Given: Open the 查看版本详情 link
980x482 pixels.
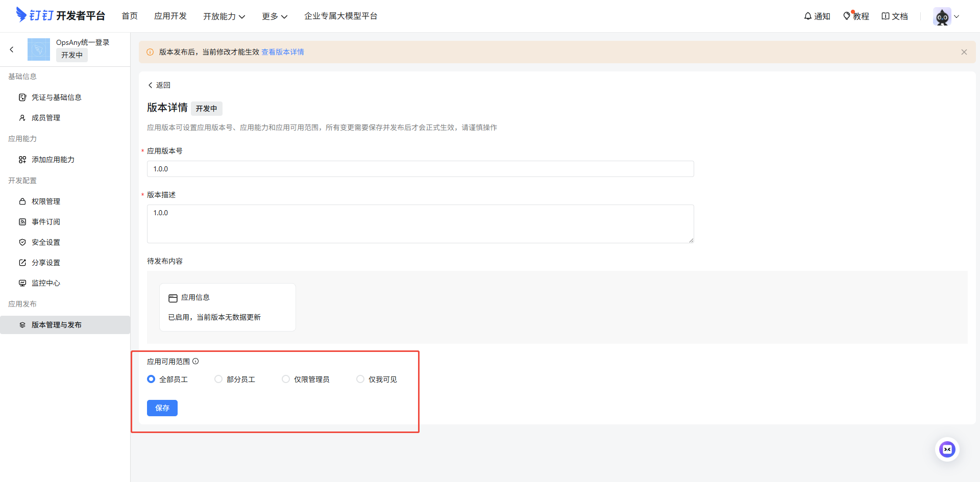Looking at the screenshot, I should point(282,52).
